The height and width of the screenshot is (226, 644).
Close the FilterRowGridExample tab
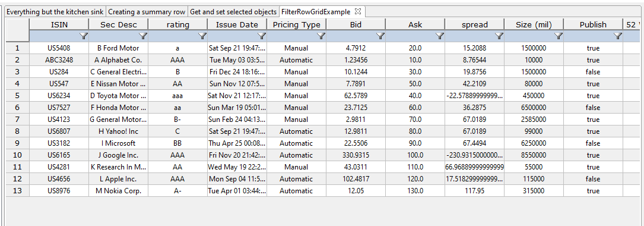coord(357,12)
